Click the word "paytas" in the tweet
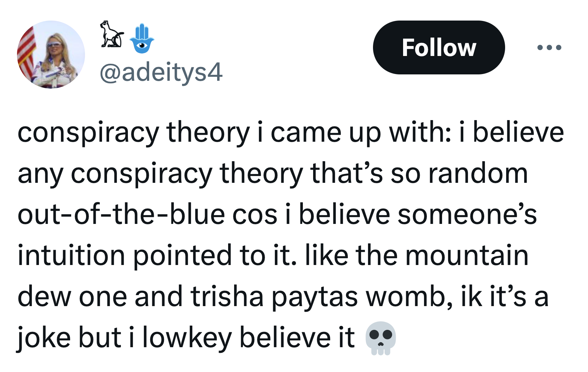 [x=315, y=297]
